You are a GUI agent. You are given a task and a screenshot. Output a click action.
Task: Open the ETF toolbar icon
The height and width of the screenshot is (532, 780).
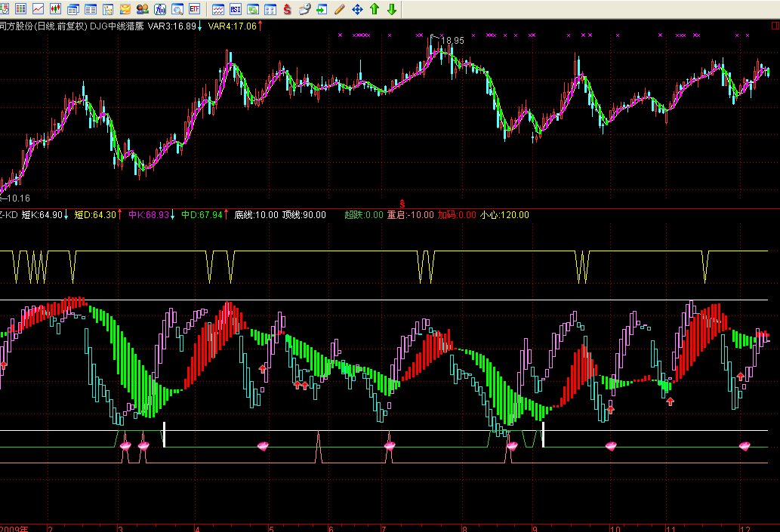[196, 9]
